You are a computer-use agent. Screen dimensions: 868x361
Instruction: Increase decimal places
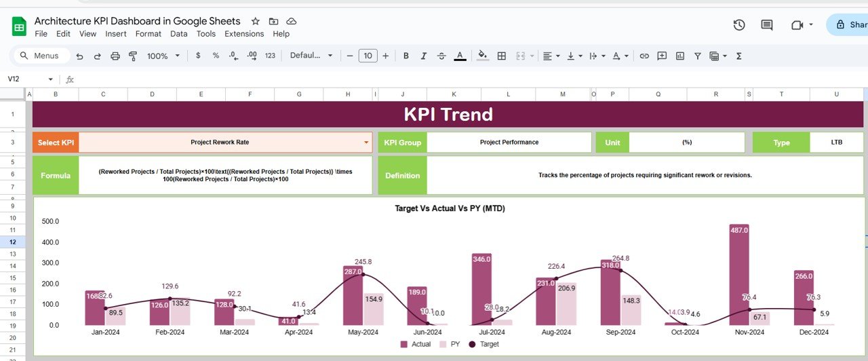[x=252, y=56]
